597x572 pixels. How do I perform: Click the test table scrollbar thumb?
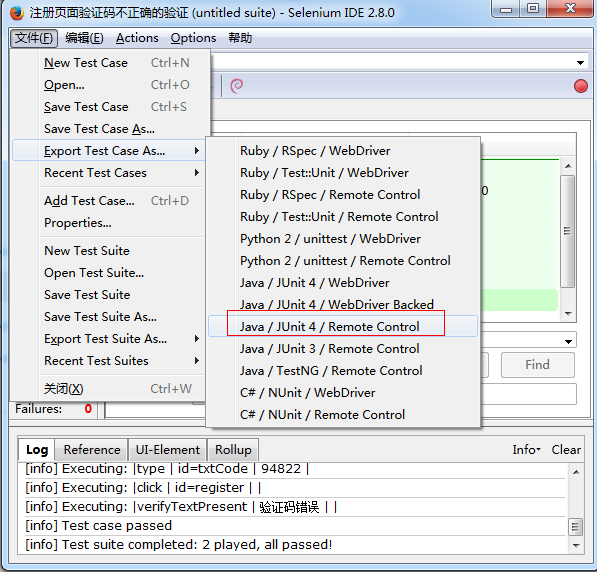568,231
